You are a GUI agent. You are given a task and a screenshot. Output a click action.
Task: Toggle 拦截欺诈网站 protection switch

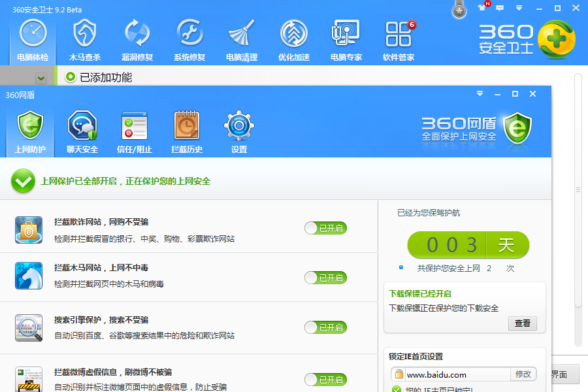tap(325, 228)
